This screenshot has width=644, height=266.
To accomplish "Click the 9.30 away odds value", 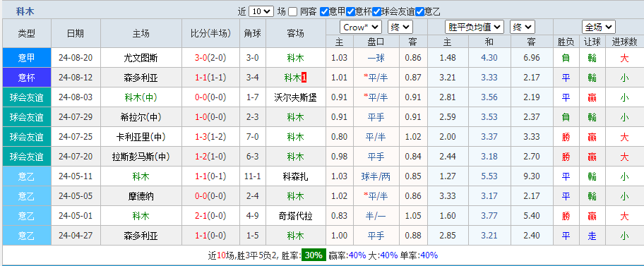I will (532, 176).
